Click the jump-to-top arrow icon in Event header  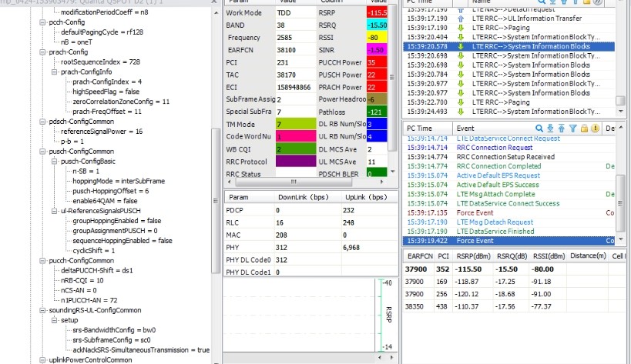point(562,129)
